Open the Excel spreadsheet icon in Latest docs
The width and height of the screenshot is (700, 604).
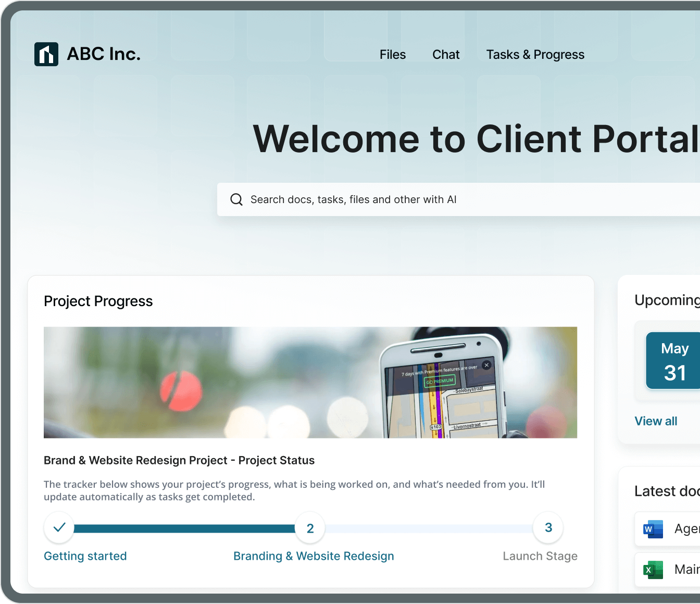point(653,570)
